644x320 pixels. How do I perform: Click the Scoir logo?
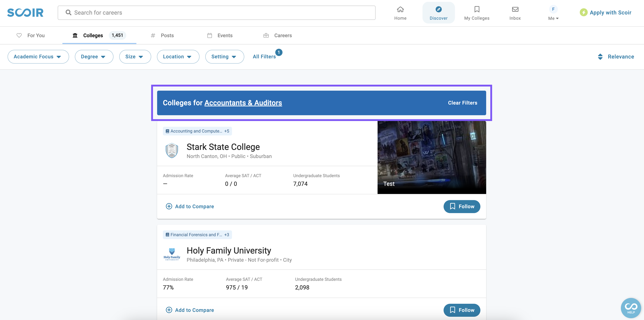tap(25, 12)
